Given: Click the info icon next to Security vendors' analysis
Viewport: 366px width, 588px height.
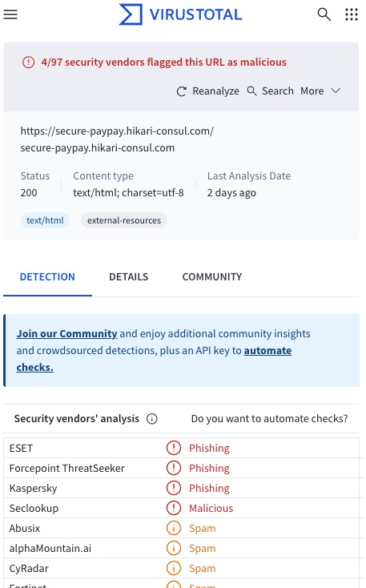Looking at the screenshot, I should [152, 418].
